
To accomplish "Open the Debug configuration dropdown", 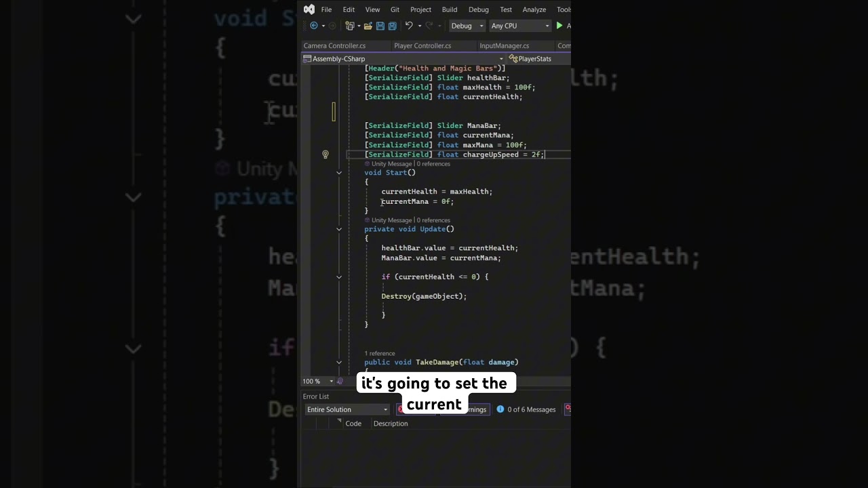I will click(467, 26).
